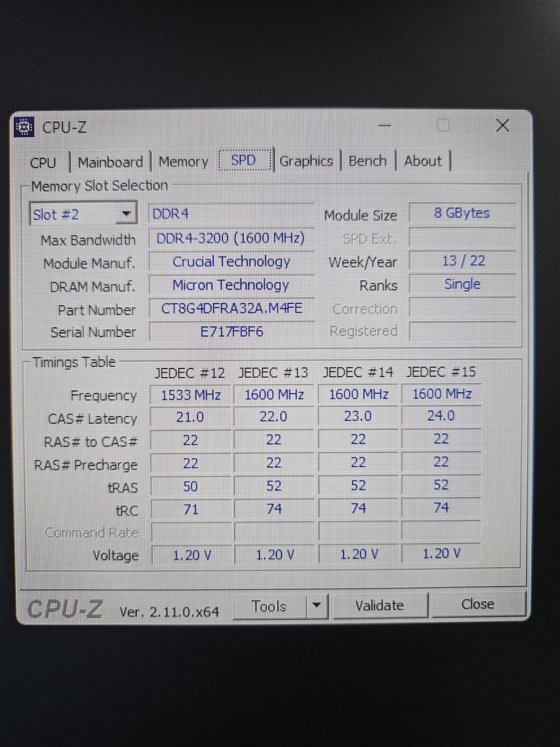
Task: Switch to the Graphics tab
Action: pos(306,161)
